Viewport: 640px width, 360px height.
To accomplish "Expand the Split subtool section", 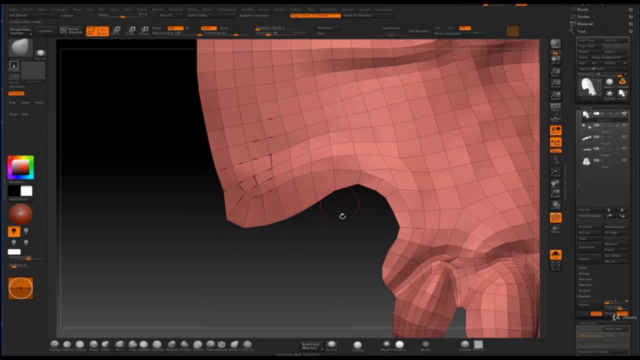I will [582, 268].
